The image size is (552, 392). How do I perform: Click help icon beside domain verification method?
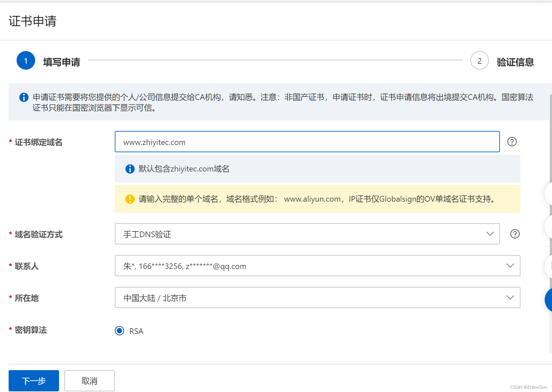tap(515, 234)
